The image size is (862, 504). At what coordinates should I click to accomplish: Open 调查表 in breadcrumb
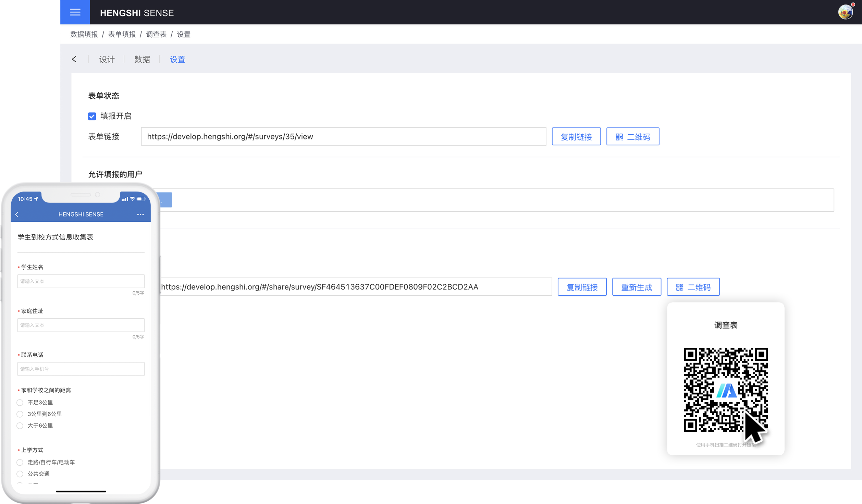point(156,34)
